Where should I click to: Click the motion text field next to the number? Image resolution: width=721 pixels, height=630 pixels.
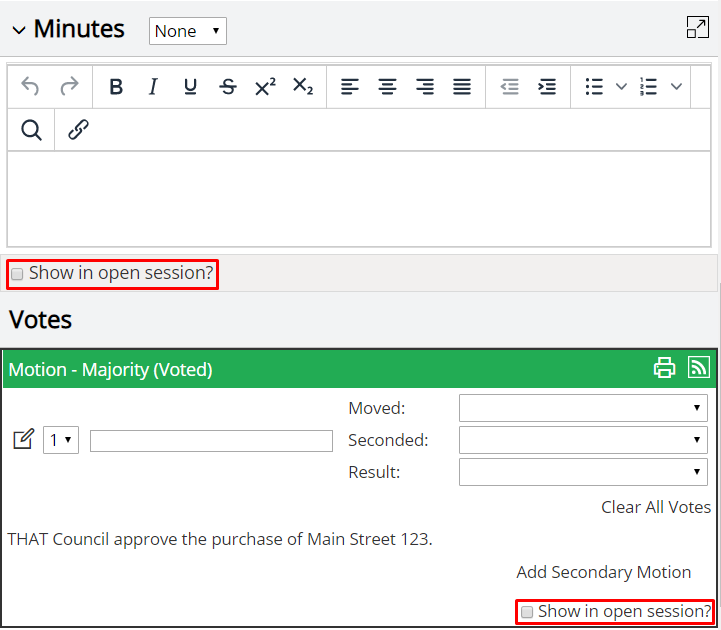pyautogui.click(x=211, y=441)
